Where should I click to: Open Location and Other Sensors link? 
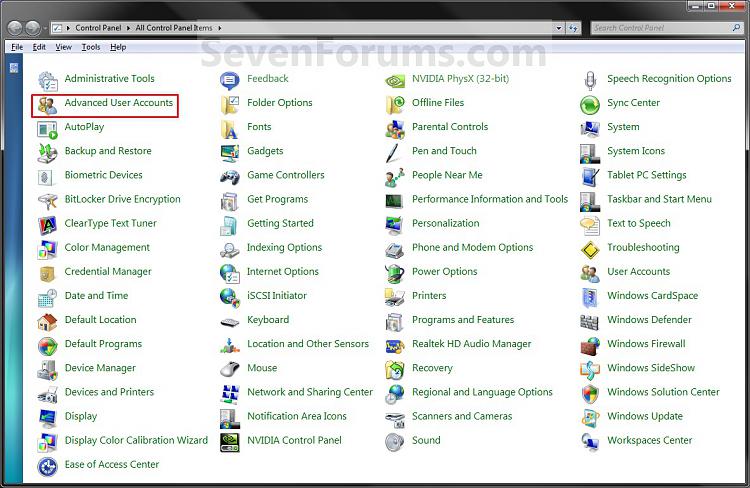click(x=308, y=344)
